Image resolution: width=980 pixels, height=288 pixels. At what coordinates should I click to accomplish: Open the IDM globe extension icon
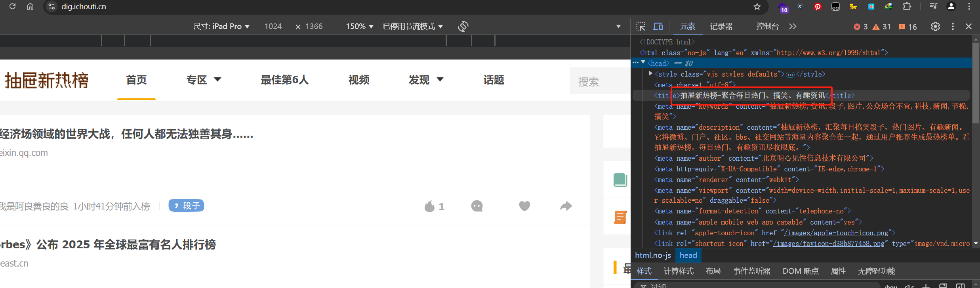coord(889,6)
